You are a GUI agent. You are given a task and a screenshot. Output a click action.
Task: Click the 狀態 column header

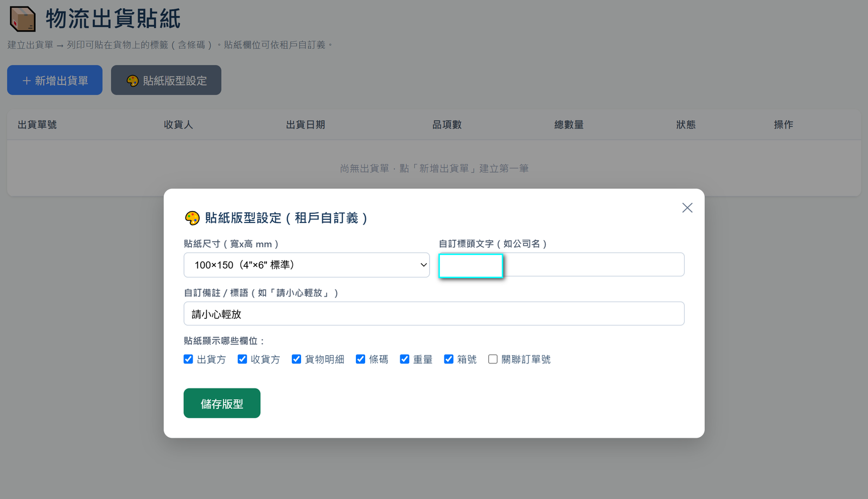pyautogui.click(x=686, y=125)
